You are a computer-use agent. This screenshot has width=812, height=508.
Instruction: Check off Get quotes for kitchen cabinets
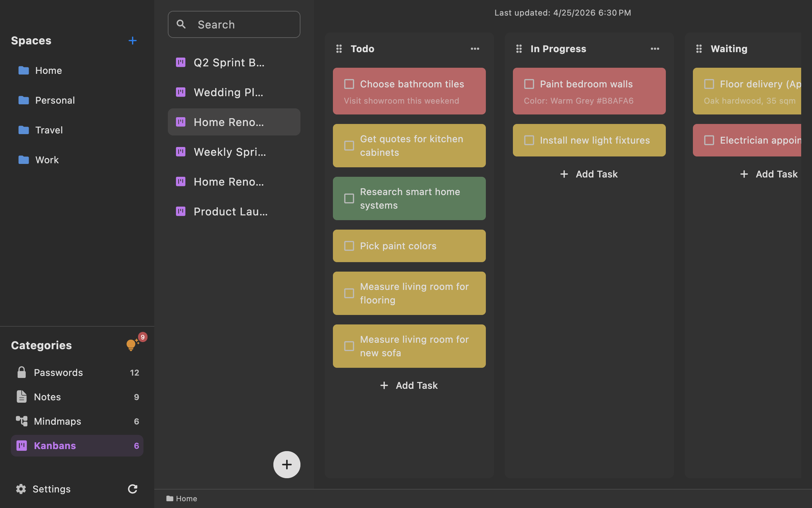pyautogui.click(x=349, y=146)
